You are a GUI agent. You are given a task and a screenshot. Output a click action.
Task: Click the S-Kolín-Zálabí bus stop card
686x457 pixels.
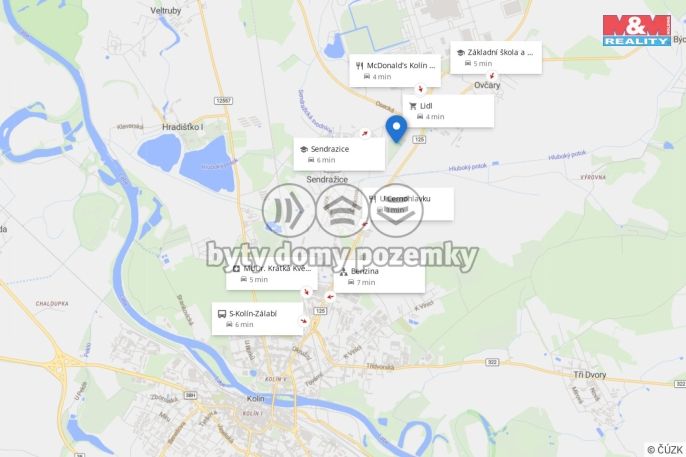click(x=257, y=319)
